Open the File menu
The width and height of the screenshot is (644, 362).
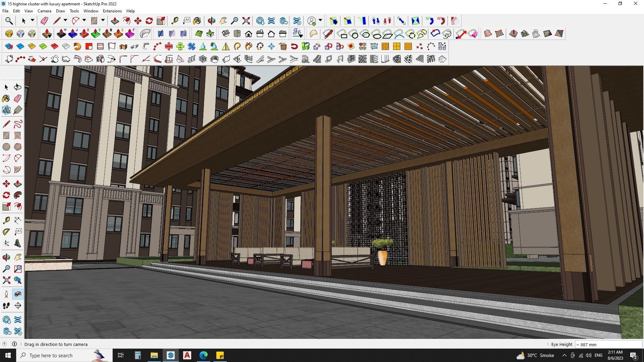[x=5, y=11]
